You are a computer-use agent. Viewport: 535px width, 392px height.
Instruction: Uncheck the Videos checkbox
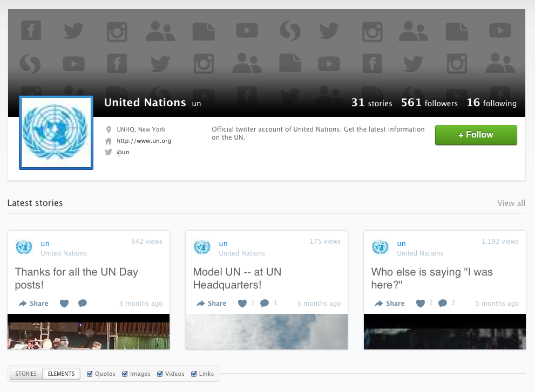pyautogui.click(x=160, y=374)
